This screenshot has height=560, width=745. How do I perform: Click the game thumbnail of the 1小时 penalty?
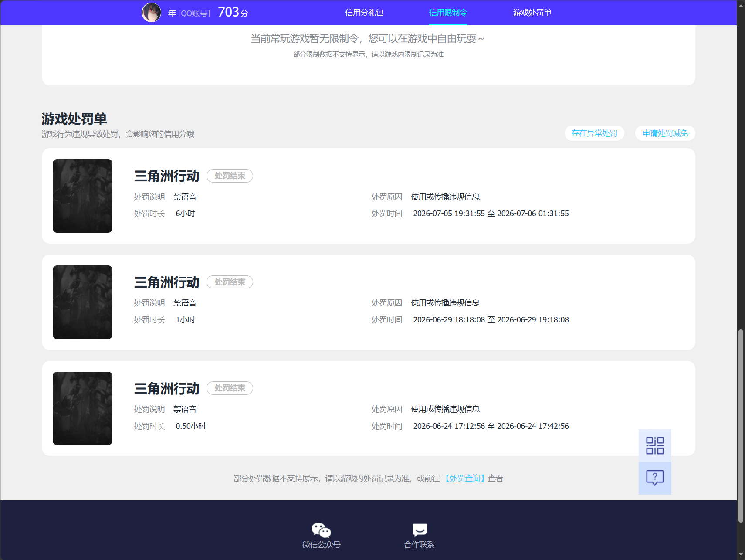point(82,302)
